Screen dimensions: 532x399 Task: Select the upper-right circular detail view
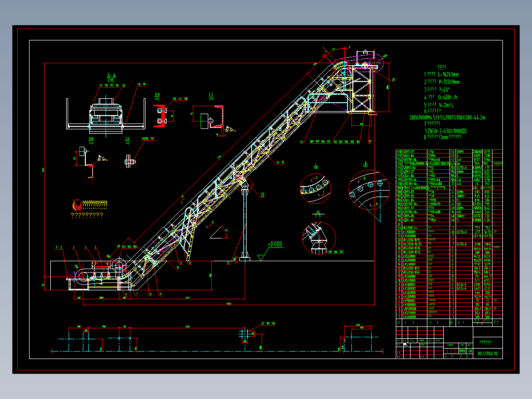[x=369, y=190]
